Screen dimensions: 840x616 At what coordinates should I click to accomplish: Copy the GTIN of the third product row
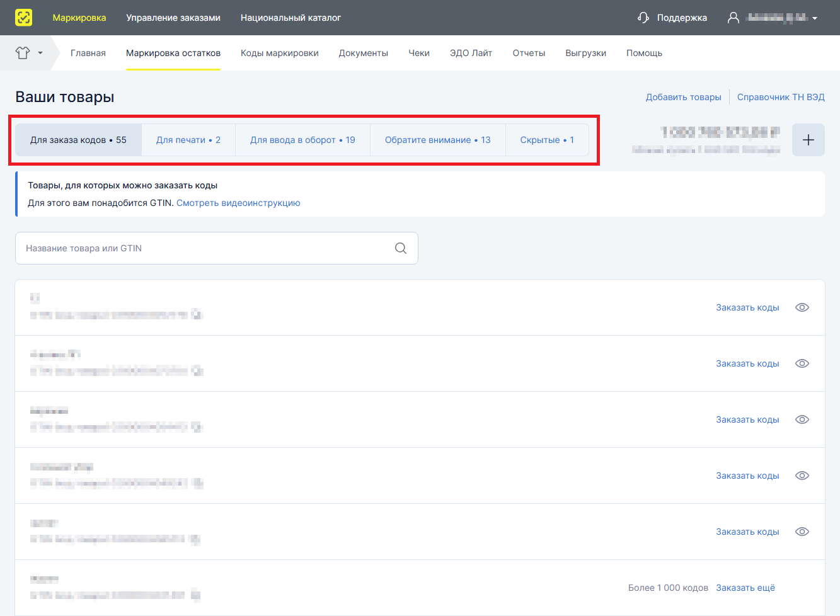click(197, 427)
